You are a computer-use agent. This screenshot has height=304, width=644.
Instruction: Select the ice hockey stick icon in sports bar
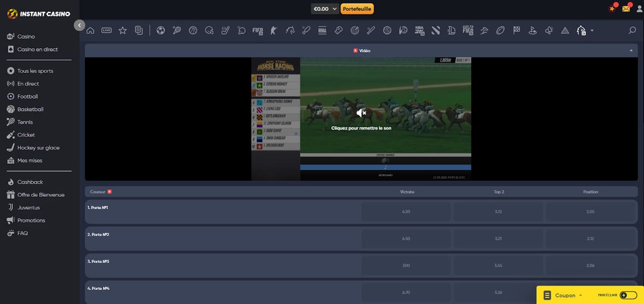[225, 31]
